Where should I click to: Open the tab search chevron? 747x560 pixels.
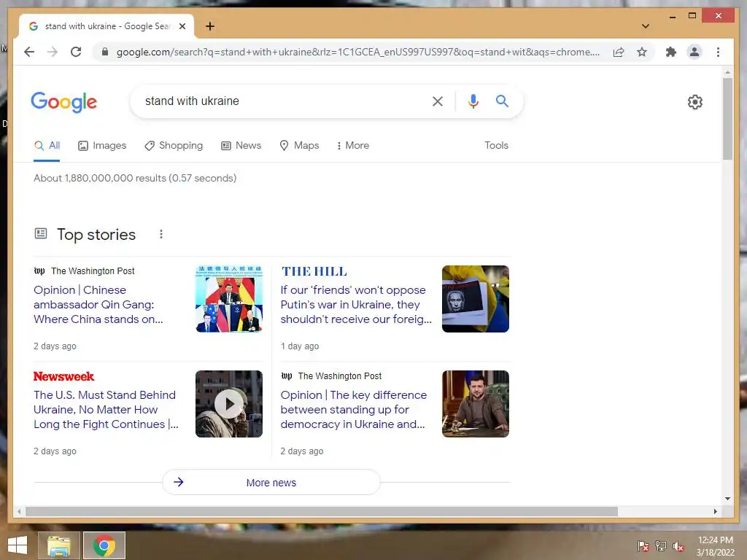[x=646, y=26]
